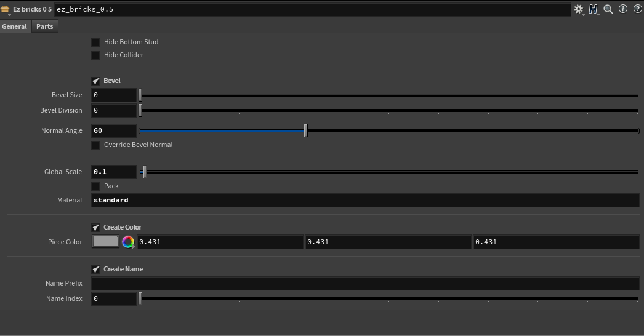The height and width of the screenshot is (336, 644).
Task: Click the Name Index label
Action: click(x=64, y=298)
